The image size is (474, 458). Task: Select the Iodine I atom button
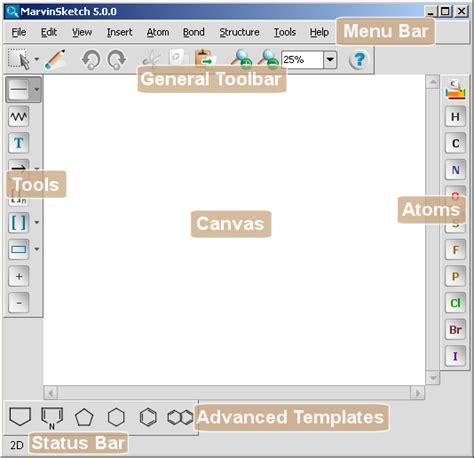tap(455, 356)
